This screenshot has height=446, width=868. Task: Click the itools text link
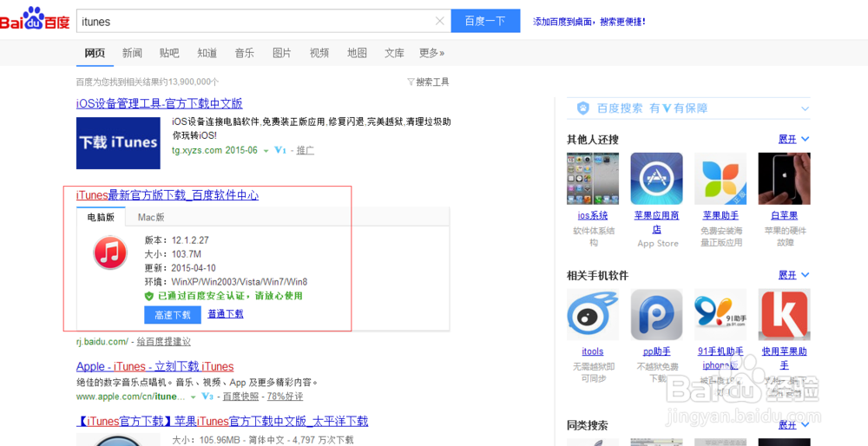[x=592, y=351]
